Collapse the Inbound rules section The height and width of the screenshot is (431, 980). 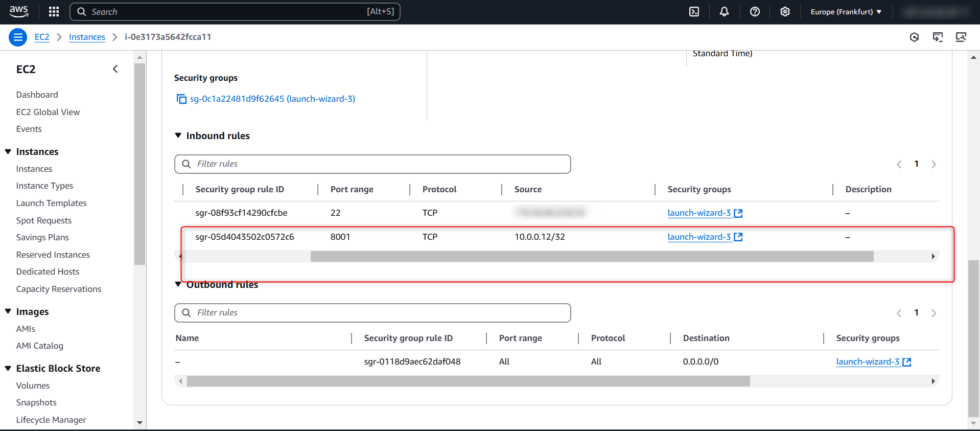pyautogui.click(x=178, y=135)
